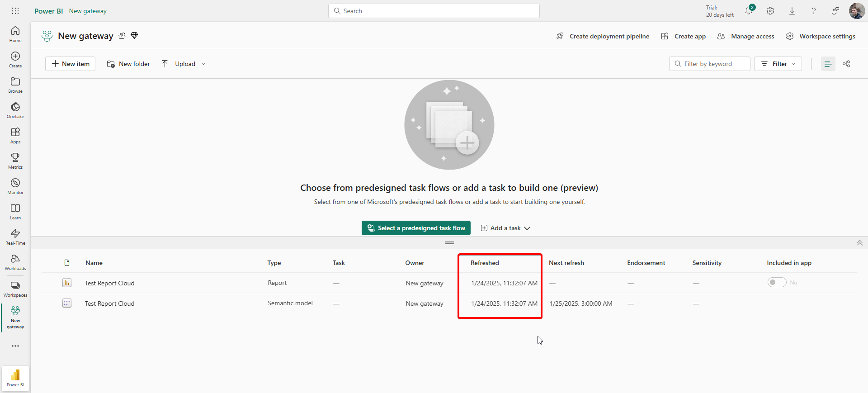Viewport: 868px width, 393px height.
Task: Open the sidebar more options ellipsis
Action: (x=15, y=346)
